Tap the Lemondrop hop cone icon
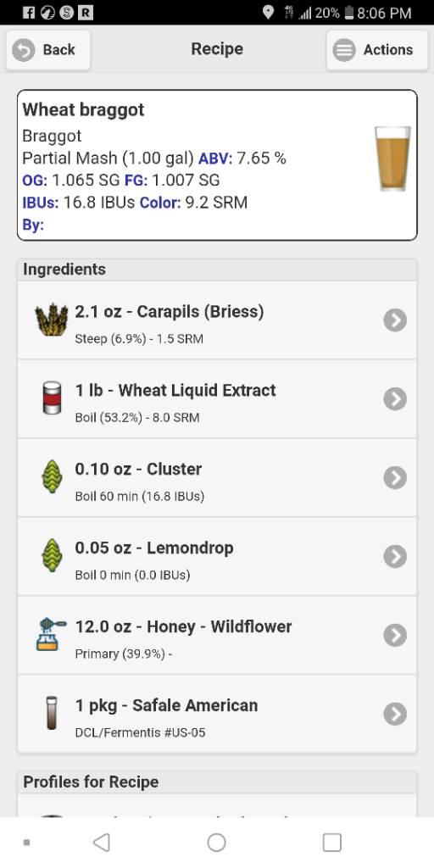Viewport: 434px width, 868px height. (x=52, y=556)
